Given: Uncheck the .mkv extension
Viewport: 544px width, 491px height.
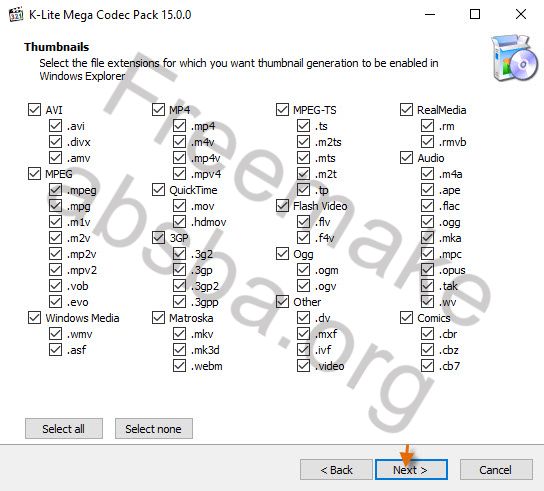Looking at the screenshot, I should point(179,333).
